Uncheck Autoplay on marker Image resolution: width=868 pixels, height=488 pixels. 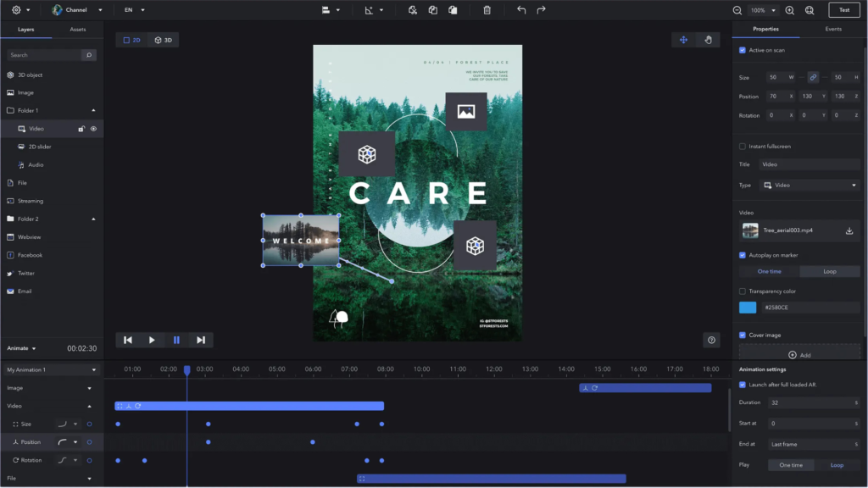[743, 255]
